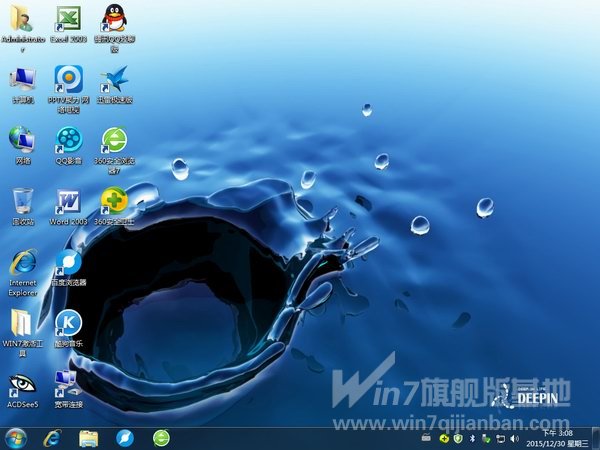The width and height of the screenshot is (600, 450).
Task: Launch the QQ Player (QQ影音) shortcut
Action: coord(69,139)
